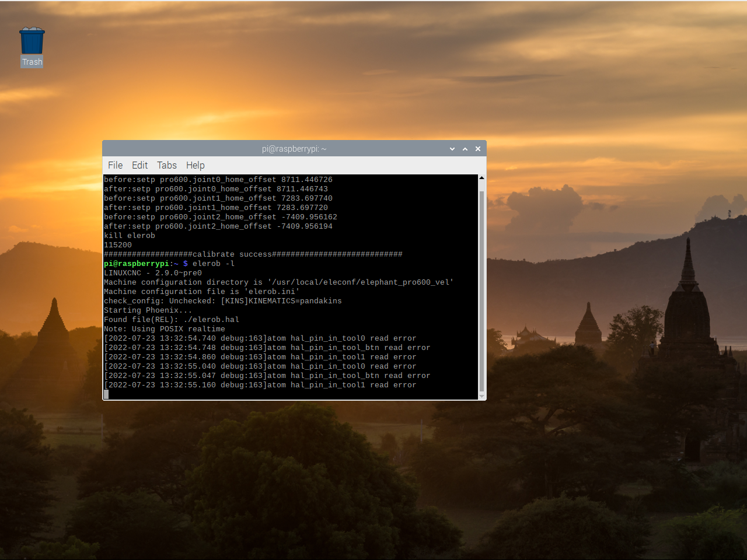Click the terminal scrollbar up arrow
Image resolution: width=747 pixels, height=560 pixels.
point(481,178)
